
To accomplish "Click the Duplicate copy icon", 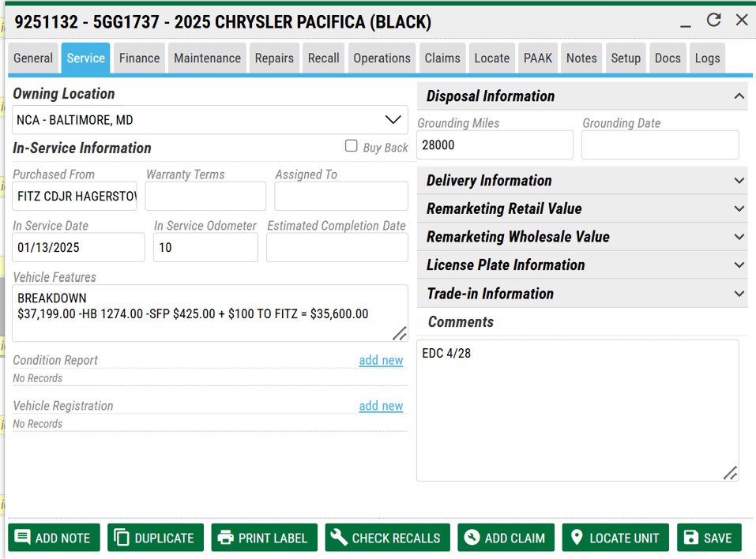I will point(122,538).
